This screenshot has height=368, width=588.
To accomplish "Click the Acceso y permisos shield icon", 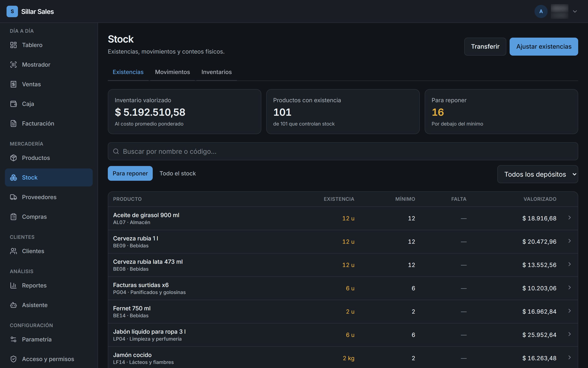I will click(13, 359).
